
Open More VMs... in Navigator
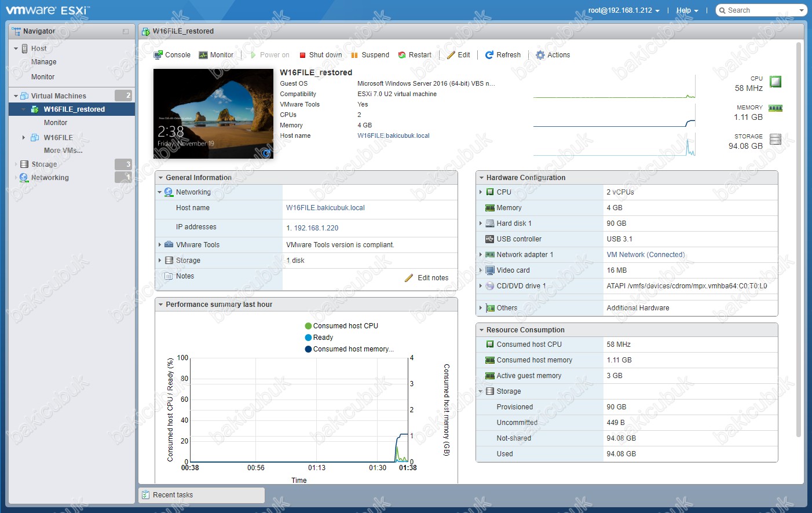(x=63, y=151)
